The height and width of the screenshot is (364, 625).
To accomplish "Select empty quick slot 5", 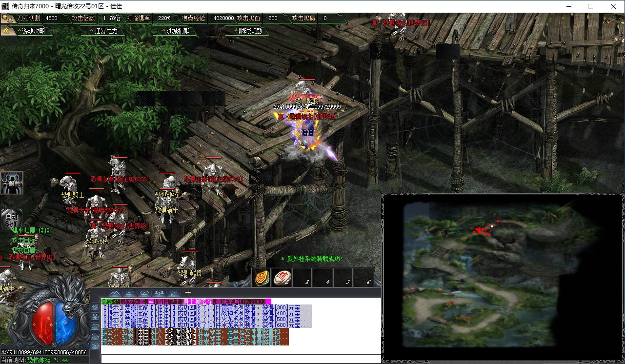I will [343, 278].
